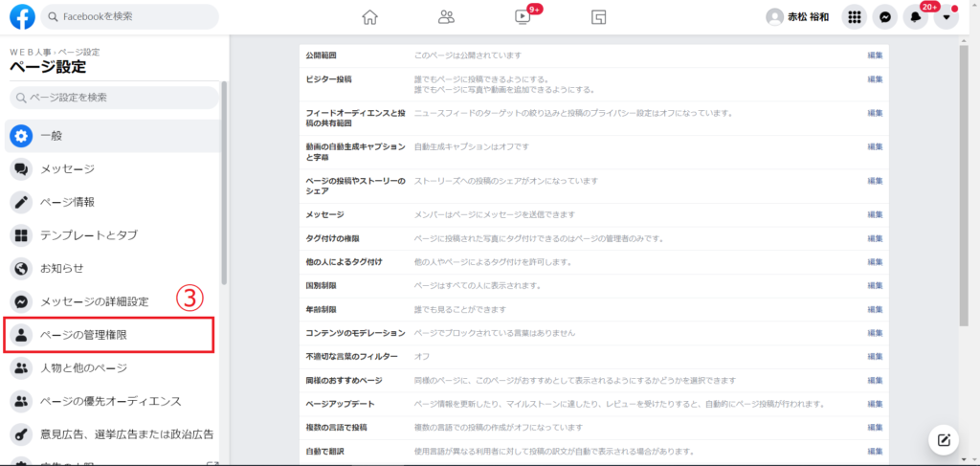Expand the account dropdown arrow
The height and width of the screenshot is (466, 980).
tap(947, 17)
